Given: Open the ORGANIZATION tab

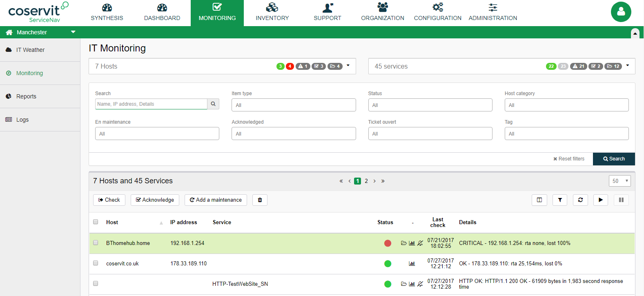Looking at the screenshot, I should click(x=383, y=13).
